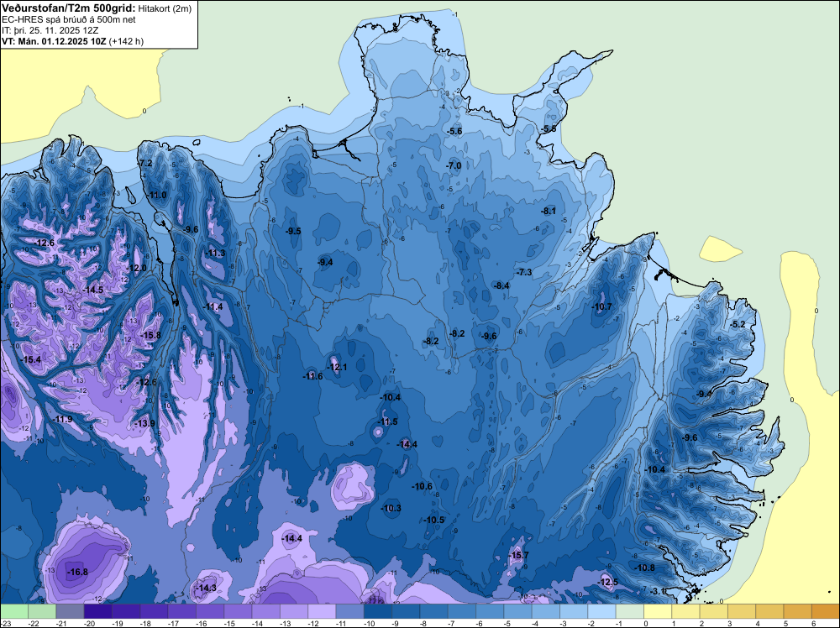Image resolution: width=840 pixels, height=628 pixels.
Task: Click the -10.5 temperature value
Action: (434, 520)
